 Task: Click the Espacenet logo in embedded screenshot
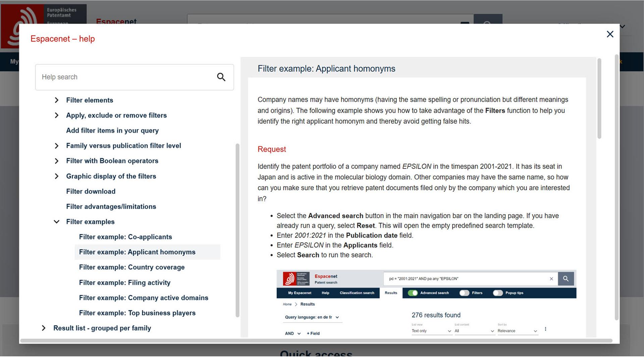(x=296, y=279)
